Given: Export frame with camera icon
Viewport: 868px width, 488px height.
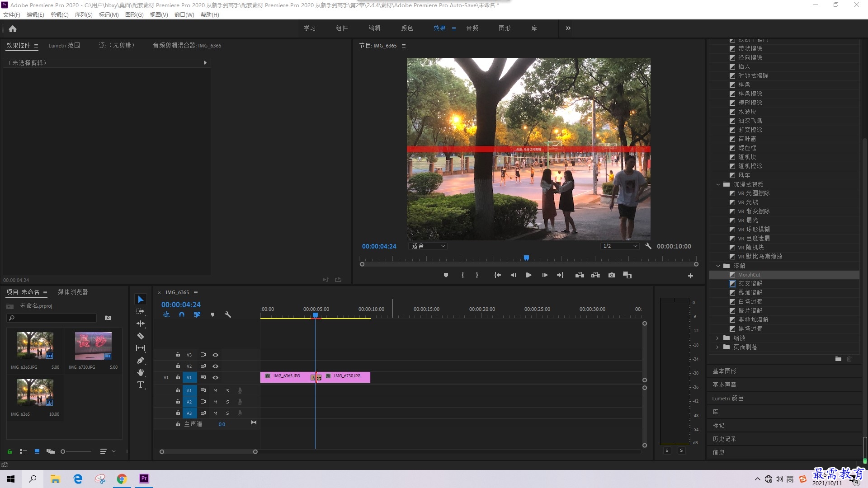Looking at the screenshot, I should tap(612, 275).
